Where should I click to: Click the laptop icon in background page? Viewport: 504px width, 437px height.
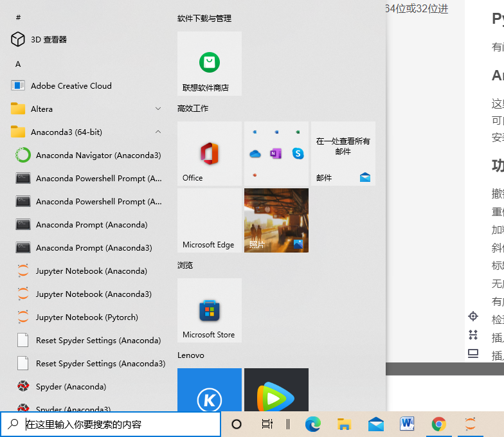pos(473,353)
